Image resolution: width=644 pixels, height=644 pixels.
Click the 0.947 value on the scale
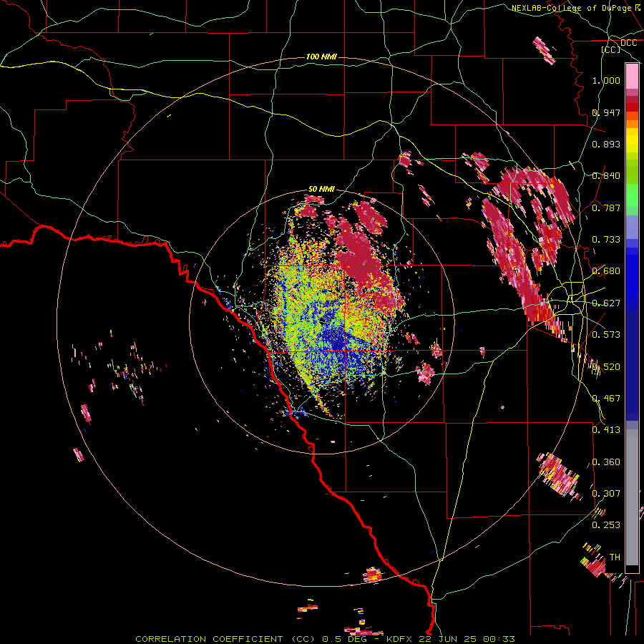pyautogui.click(x=606, y=112)
